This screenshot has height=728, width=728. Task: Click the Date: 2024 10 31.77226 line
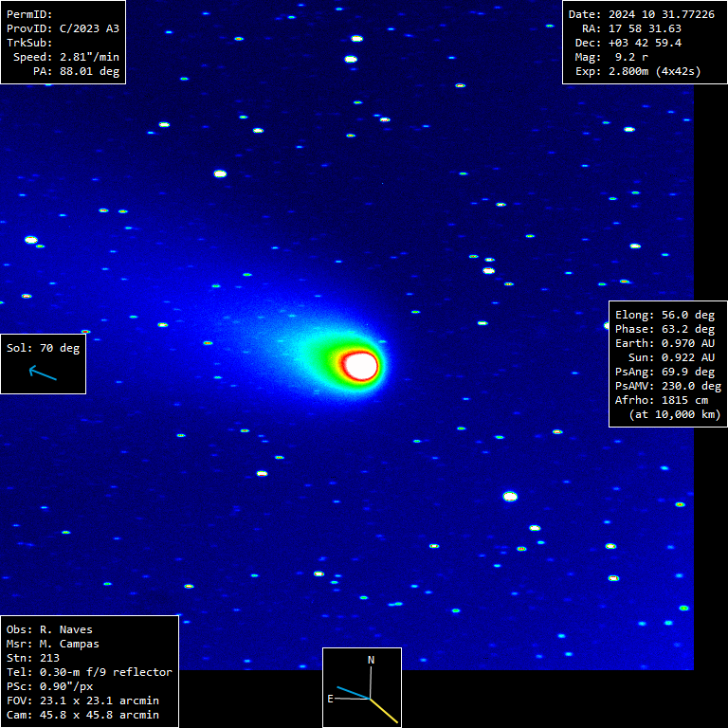point(642,14)
